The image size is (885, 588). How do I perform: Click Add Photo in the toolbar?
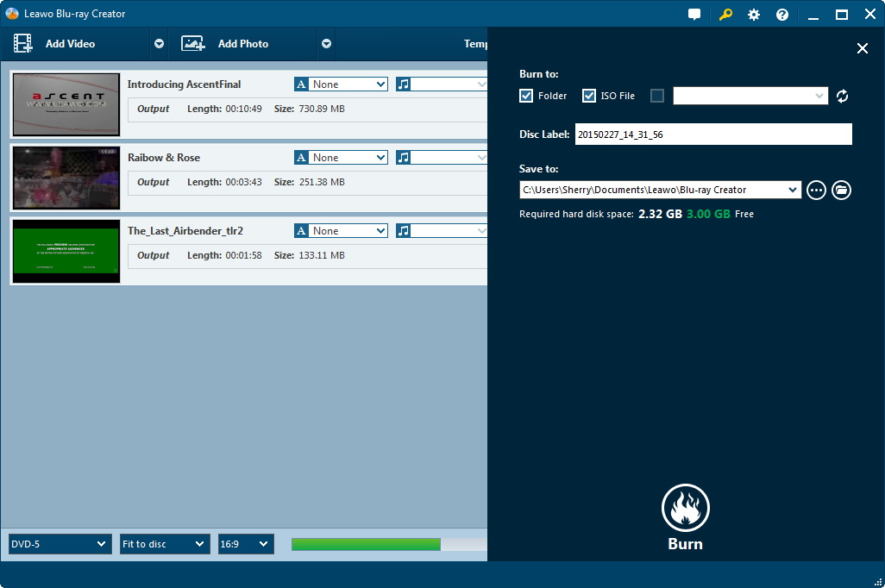tap(242, 44)
